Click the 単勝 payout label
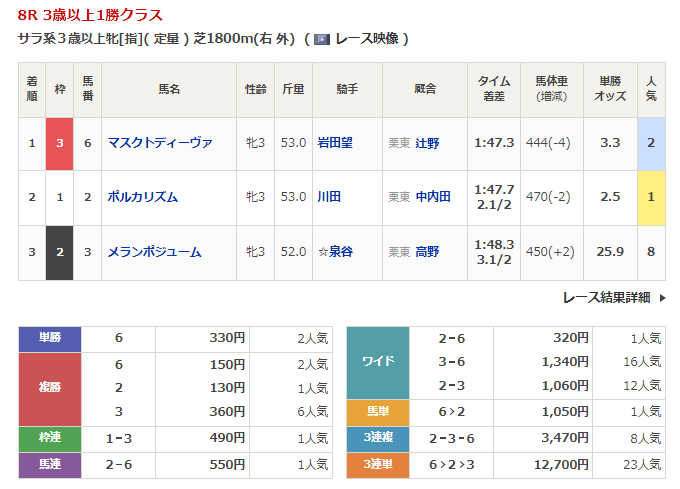The width and height of the screenshot is (680, 489). [x=50, y=338]
